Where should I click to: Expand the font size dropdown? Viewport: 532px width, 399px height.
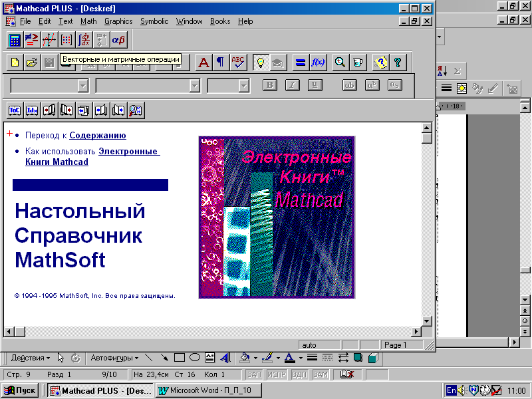tap(244, 86)
